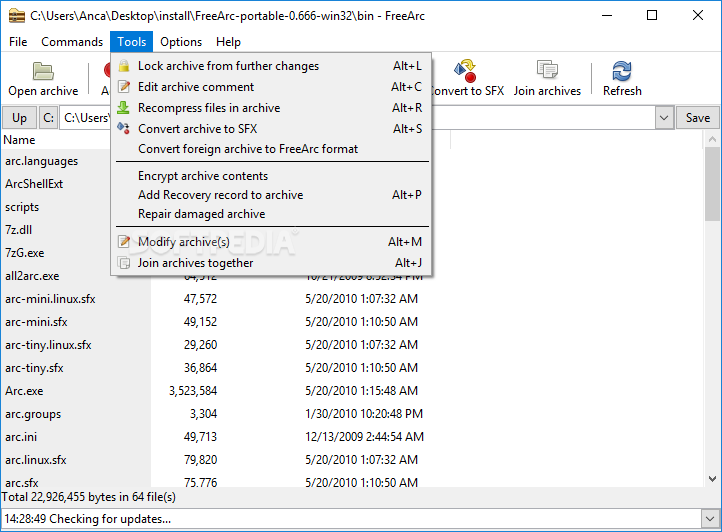
Task: Maximize the FreeArc window
Action: click(652, 15)
